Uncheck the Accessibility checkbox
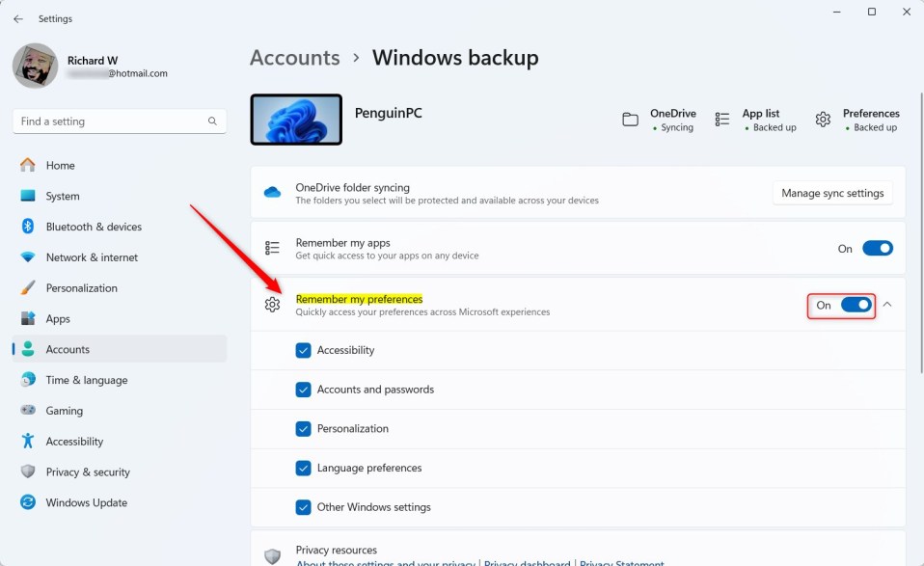This screenshot has height=566, width=924. [303, 350]
